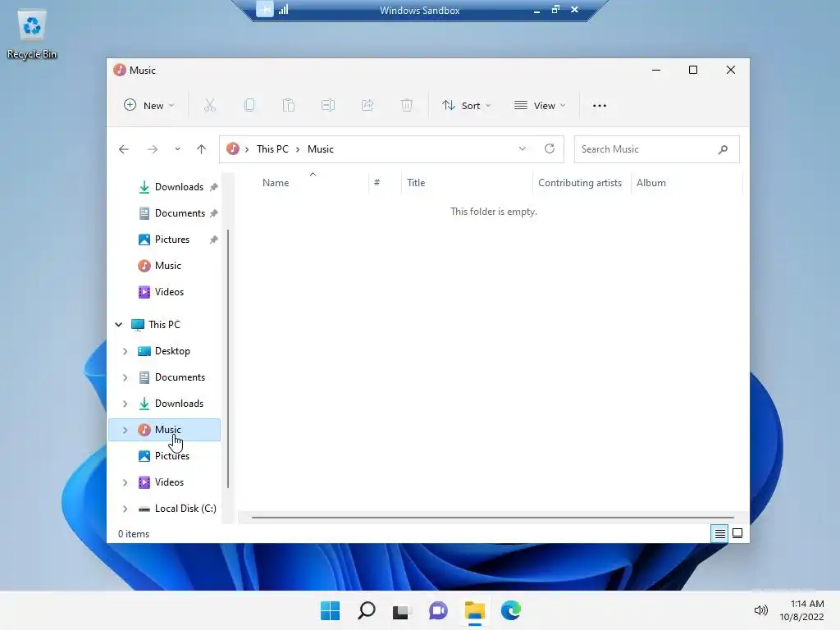Open pinned Pictures in Quick access
Image resolution: width=840 pixels, height=630 pixels.
click(x=171, y=240)
